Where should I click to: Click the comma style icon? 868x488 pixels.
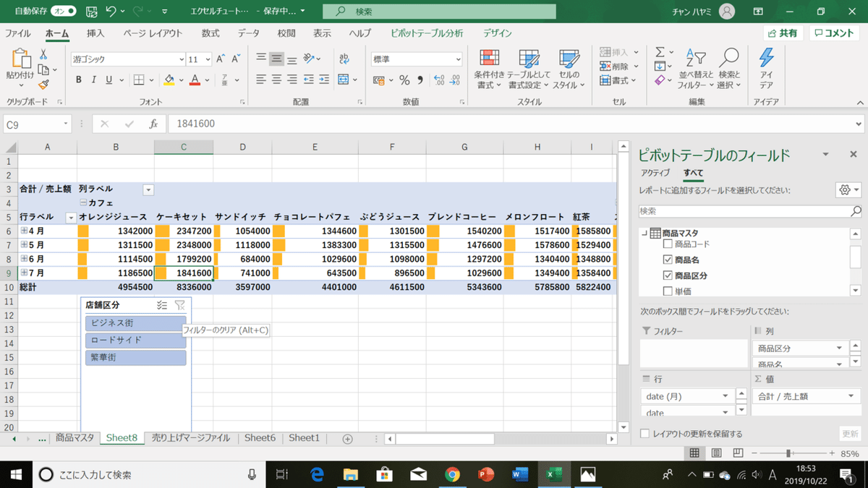(x=420, y=80)
